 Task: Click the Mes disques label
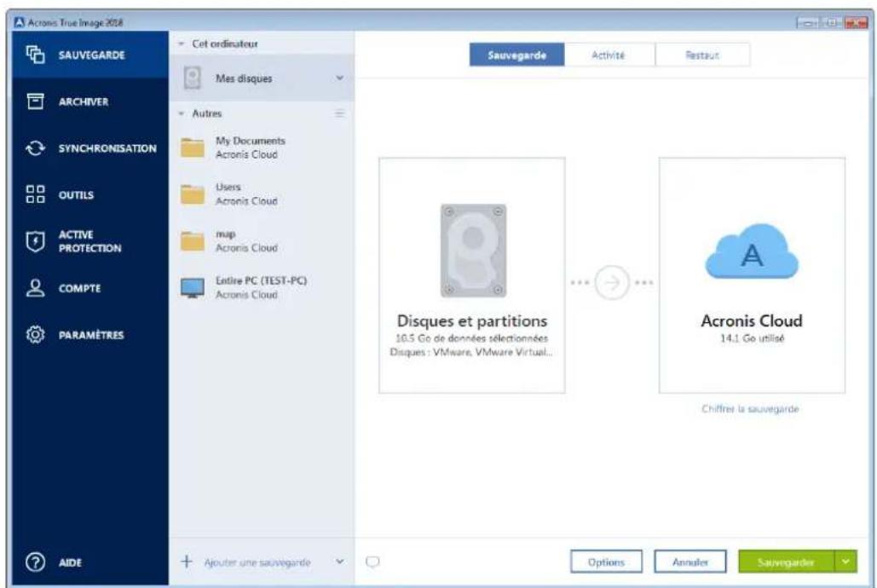click(244, 78)
